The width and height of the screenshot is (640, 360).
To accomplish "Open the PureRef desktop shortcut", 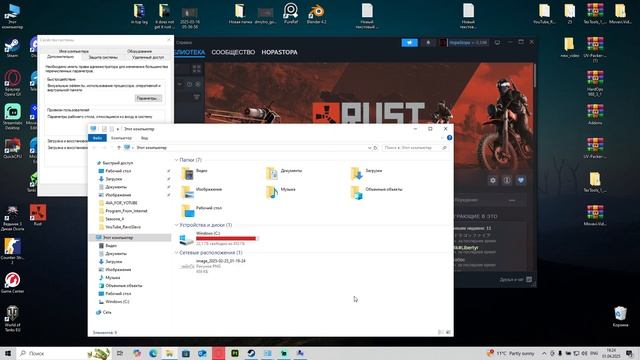I will tap(291, 13).
